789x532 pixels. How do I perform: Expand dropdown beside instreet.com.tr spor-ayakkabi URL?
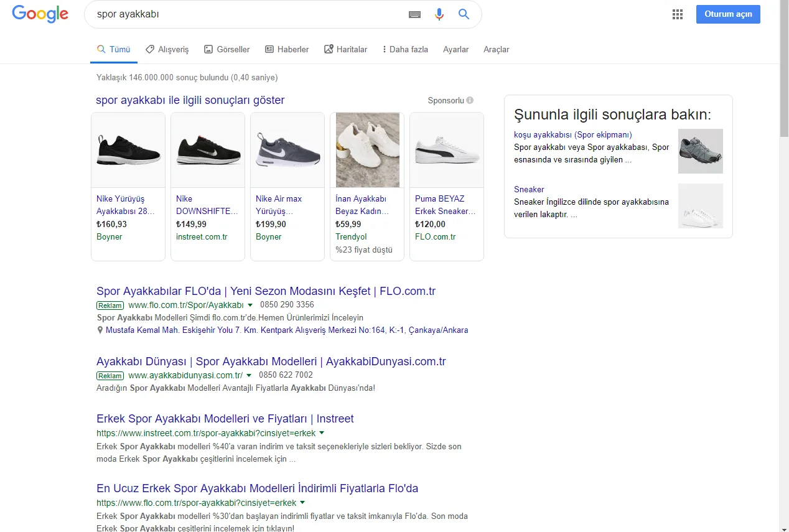click(x=322, y=433)
